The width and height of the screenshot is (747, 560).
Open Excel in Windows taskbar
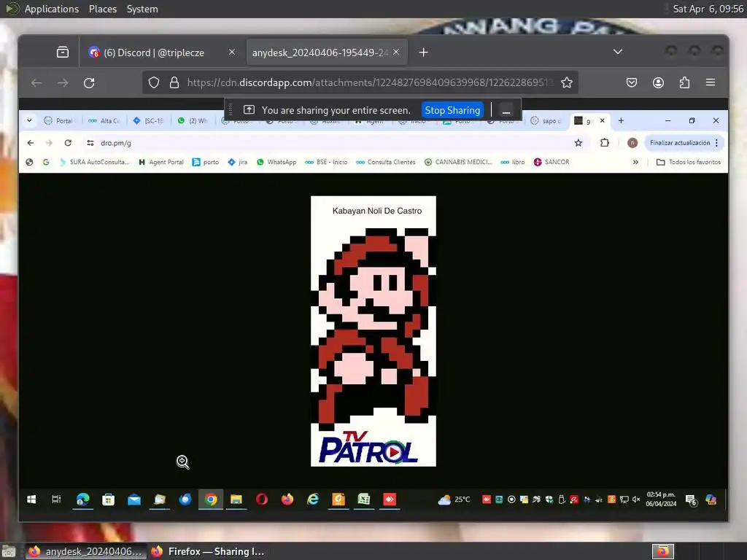(x=364, y=499)
